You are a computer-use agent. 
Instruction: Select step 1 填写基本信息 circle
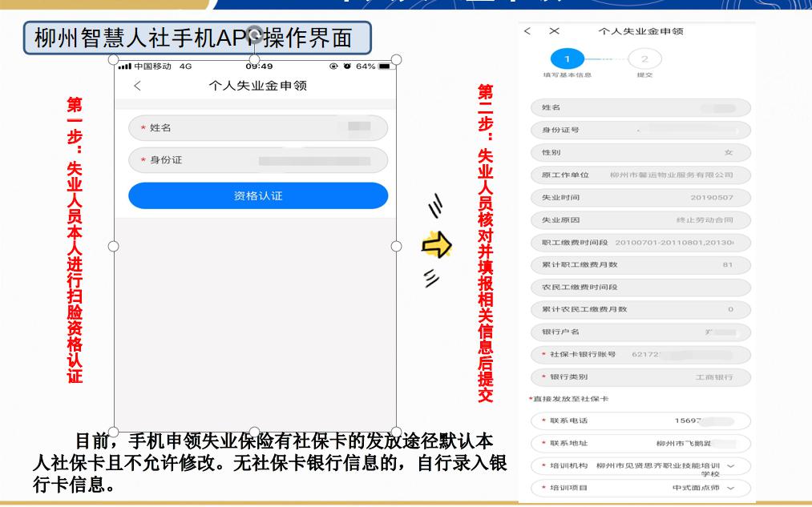pyautogui.click(x=567, y=58)
